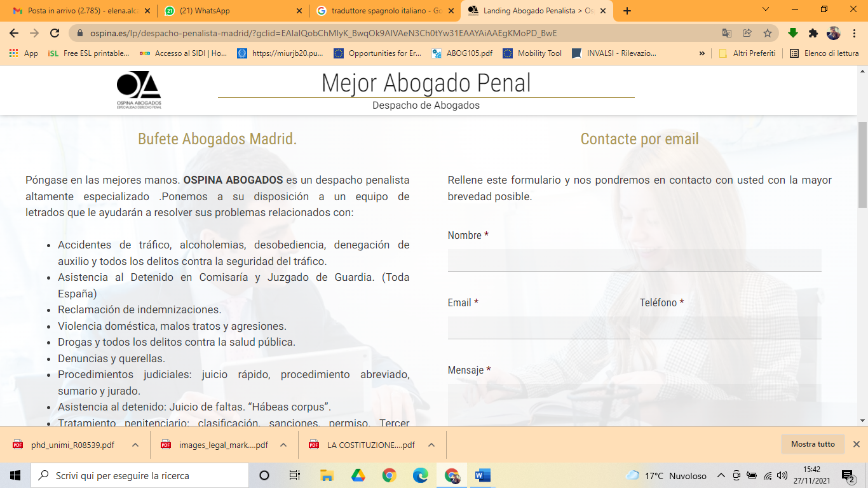The width and height of the screenshot is (868, 488).
Task: Open the Opportunities for Er... bookmark
Action: [377, 53]
